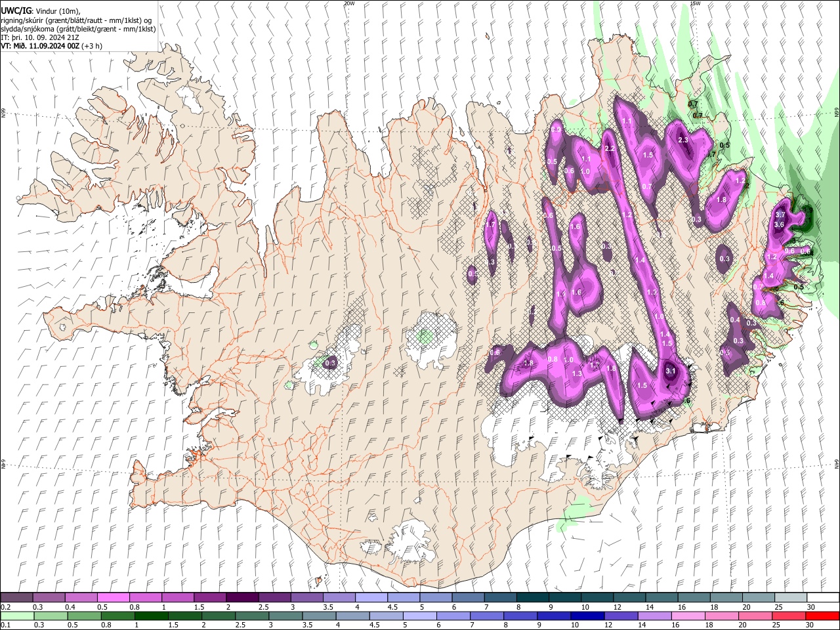This screenshot has height=630, width=840.
Task: Click the '20W' longitude label at top
Action: [x=349, y=3]
